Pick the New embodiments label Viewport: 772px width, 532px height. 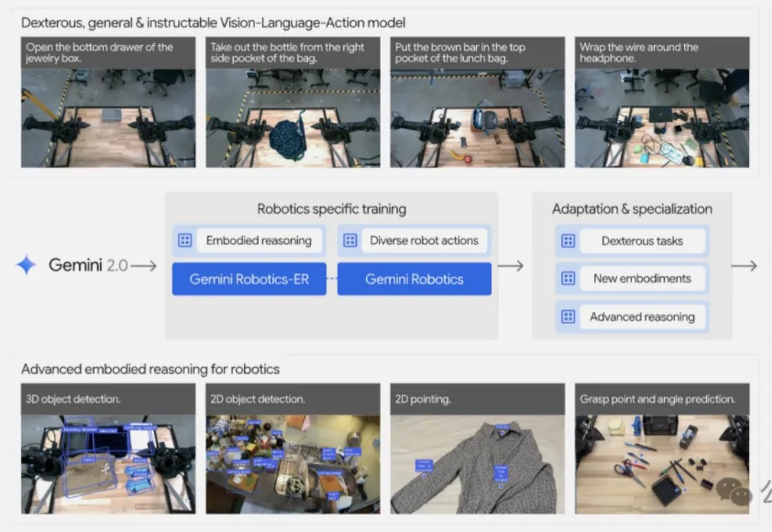(x=643, y=278)
